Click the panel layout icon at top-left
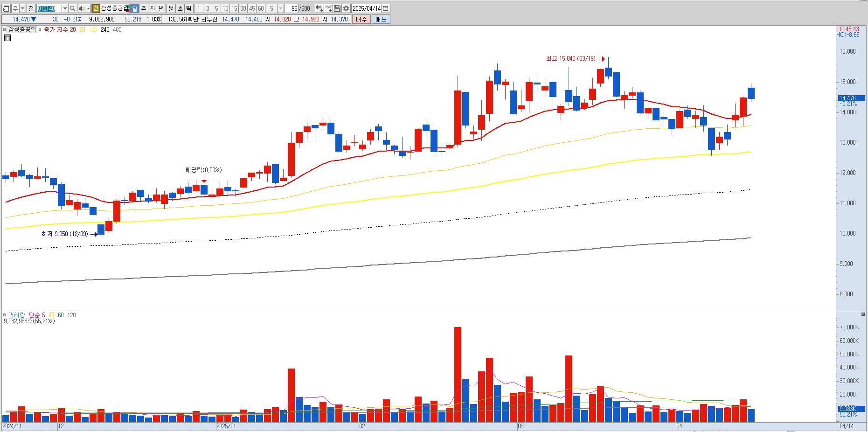The image size is (868, 432). 6,8
